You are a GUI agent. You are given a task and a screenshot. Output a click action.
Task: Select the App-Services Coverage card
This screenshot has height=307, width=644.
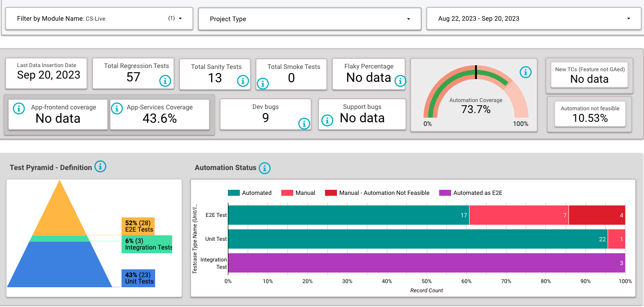click(x=159, y=114)
